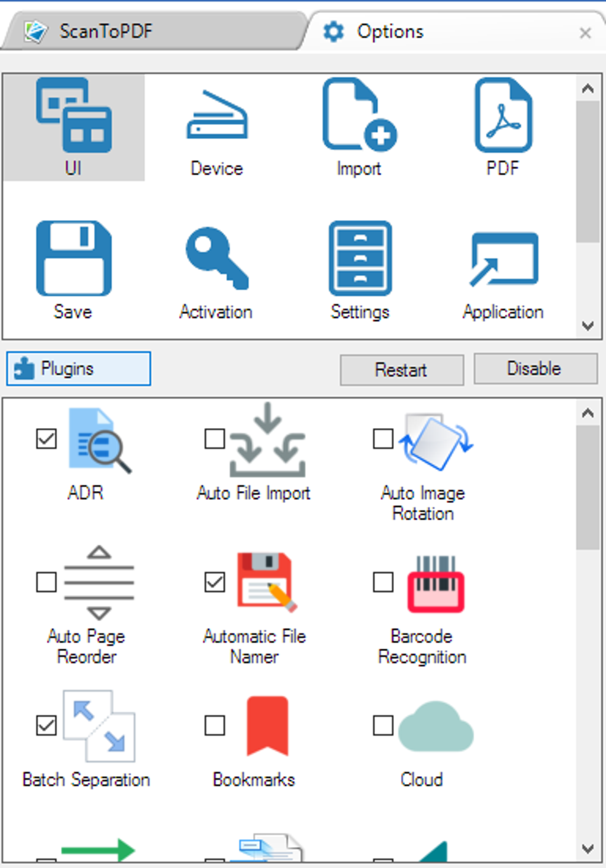Viewport: 606px width, 868px height.
Task: Click the plugins list scroll down arrow
Action: [x=588, y=848]
